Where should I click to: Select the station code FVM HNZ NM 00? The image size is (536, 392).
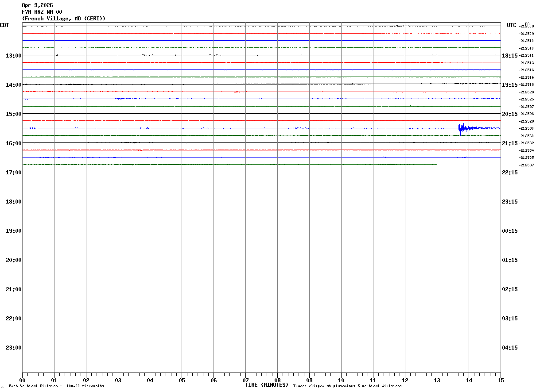[42, 12]
